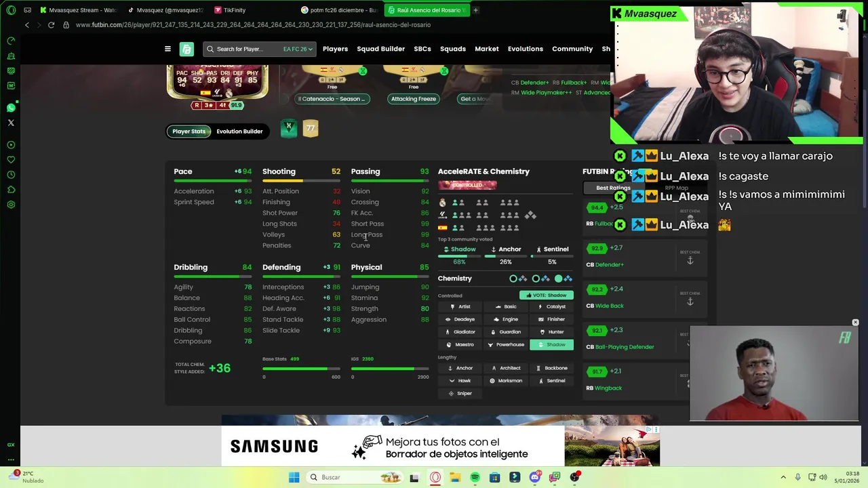868x488 pixels.
Task: Open File Explorer from the taskbar
Action: (x=455, y=477)
